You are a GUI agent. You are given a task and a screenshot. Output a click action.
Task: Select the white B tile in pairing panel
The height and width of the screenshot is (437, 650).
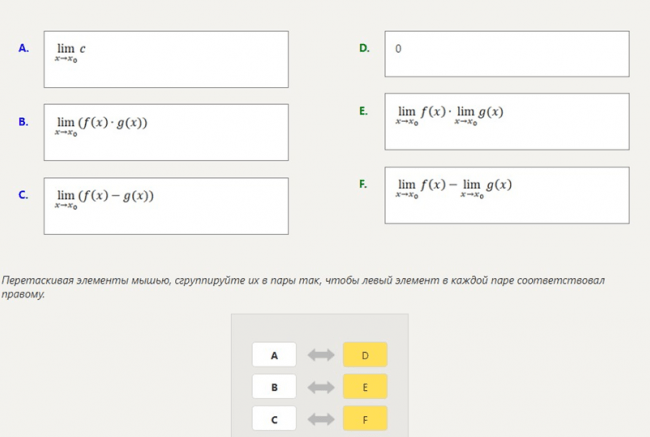pos(274,386)
